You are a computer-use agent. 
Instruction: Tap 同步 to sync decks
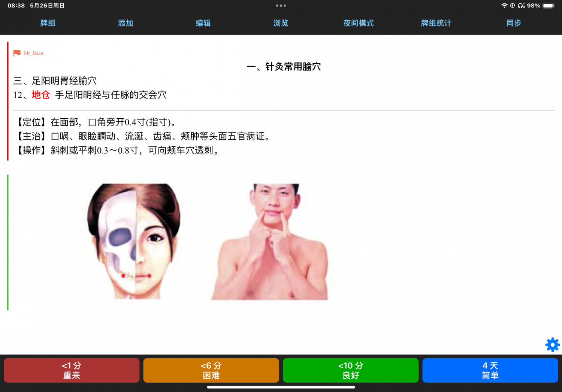click(x=514, y=23)
